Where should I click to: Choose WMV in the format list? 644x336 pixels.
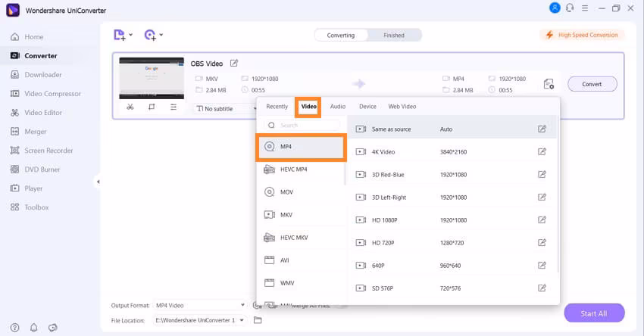(x=301, y=283)
